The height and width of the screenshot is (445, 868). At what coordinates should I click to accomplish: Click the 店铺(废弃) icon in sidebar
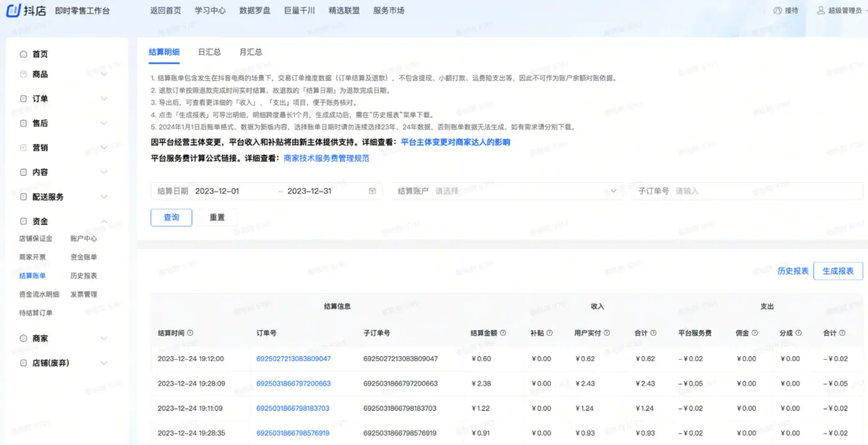pos(24,363)
